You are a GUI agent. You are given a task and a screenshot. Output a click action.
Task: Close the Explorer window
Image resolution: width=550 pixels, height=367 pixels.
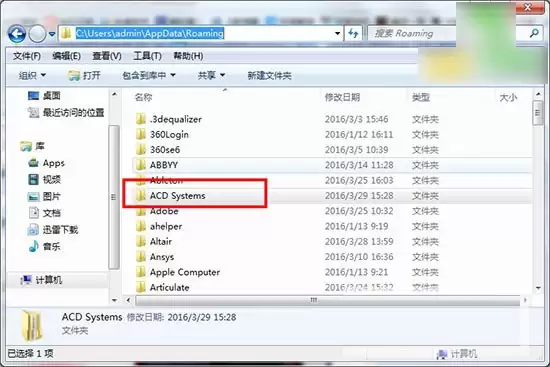[x=528, y=7]
